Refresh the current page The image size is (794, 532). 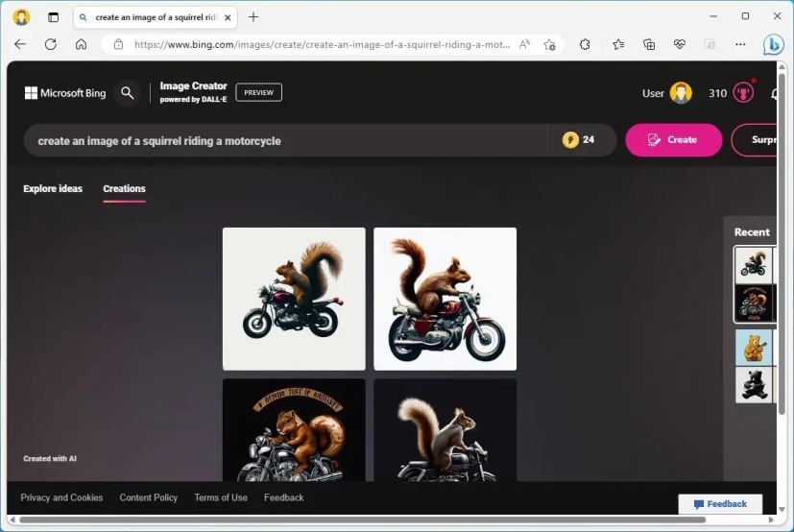pyautogui.click(x=51, y=44)
